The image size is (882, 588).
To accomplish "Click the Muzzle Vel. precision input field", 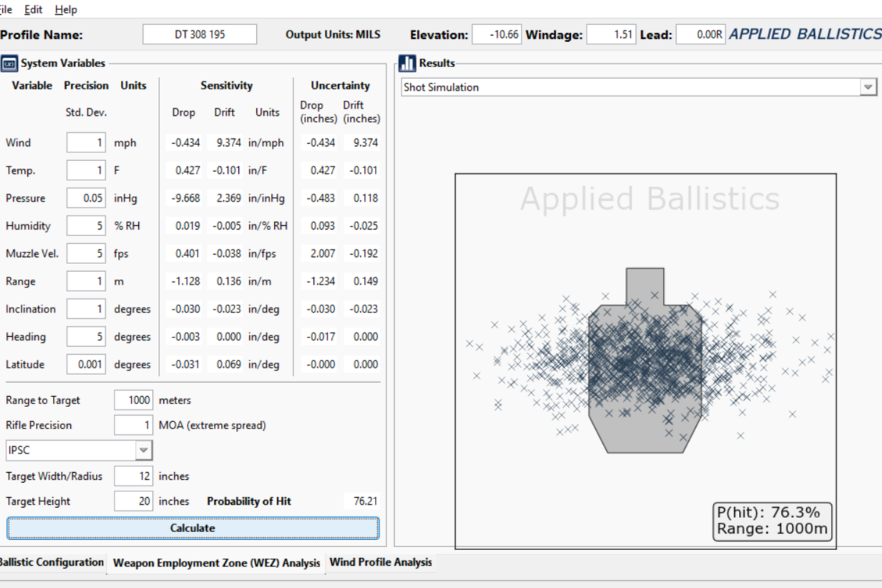I will tap(87, 253).
